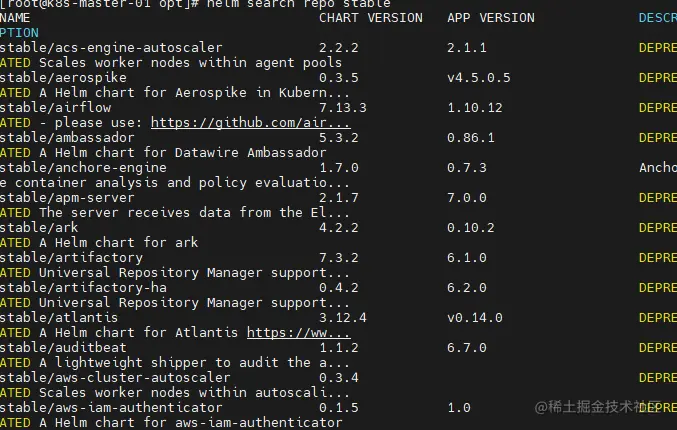Select stable/airflow chart name
The width and height of the screenshot is (677, 430).
click(56, 108)
